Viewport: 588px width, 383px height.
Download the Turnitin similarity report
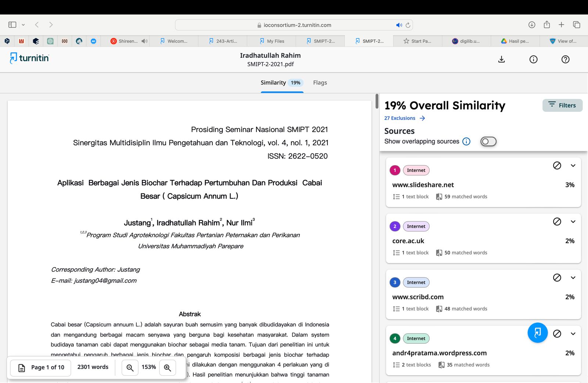coord(501,59)
